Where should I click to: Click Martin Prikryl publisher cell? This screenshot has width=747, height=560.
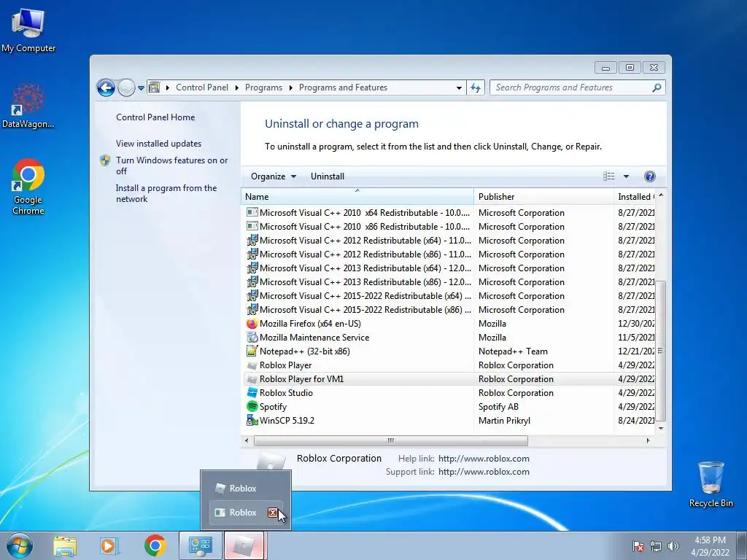click(x=504, y=421)
